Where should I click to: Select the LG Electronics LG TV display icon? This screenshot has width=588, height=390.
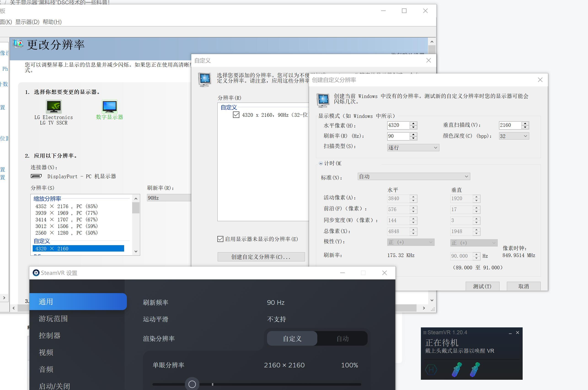[x=54, y=106]
